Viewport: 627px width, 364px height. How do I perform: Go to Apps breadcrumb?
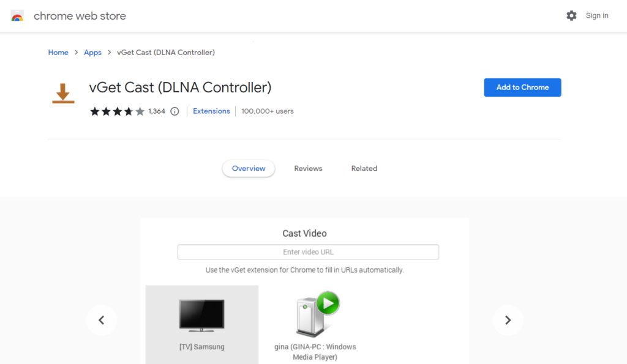tap(92, 53)
